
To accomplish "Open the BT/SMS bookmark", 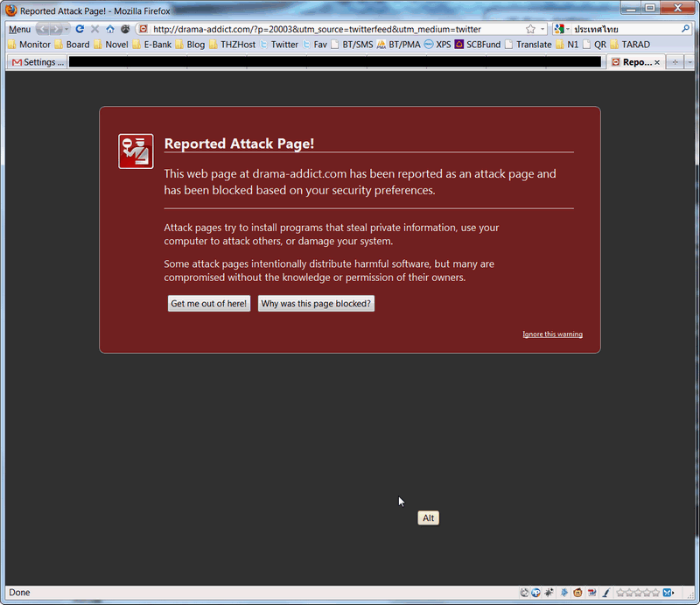I will pyautogui.click(x=353, y=45).
